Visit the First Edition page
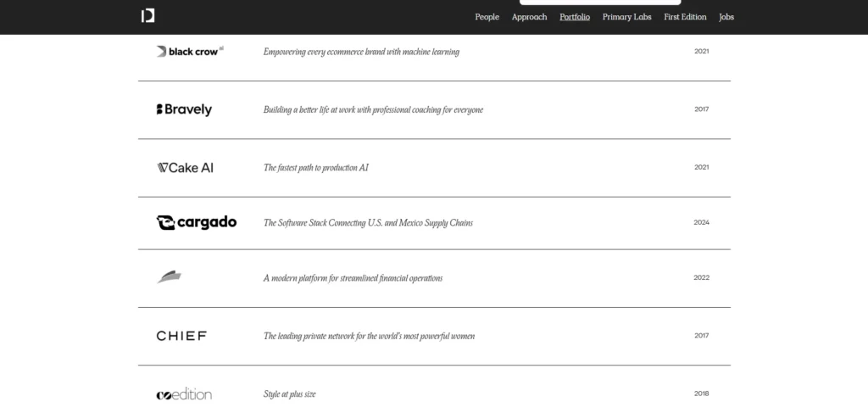Image resolution: width=868 pixels, height=413 pixels. 685,17
